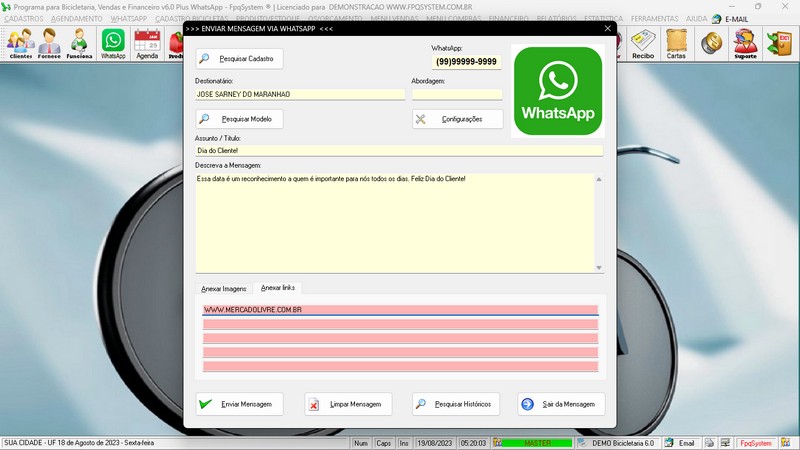Click Limpar Mensagem button
This screenshot has width=800, height=450.
click(x=348, y=404)
